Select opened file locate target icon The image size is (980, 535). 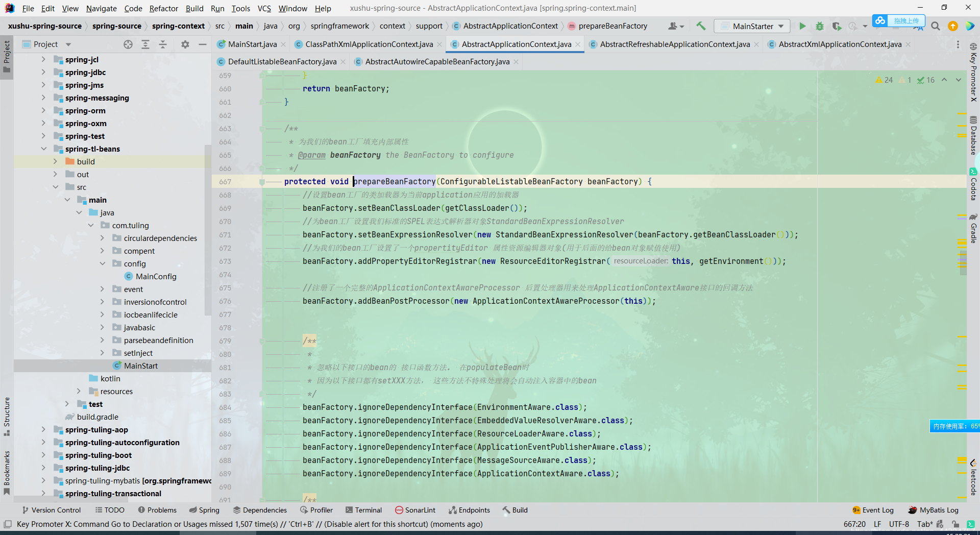pyautogui.click(x=128, y=44)
